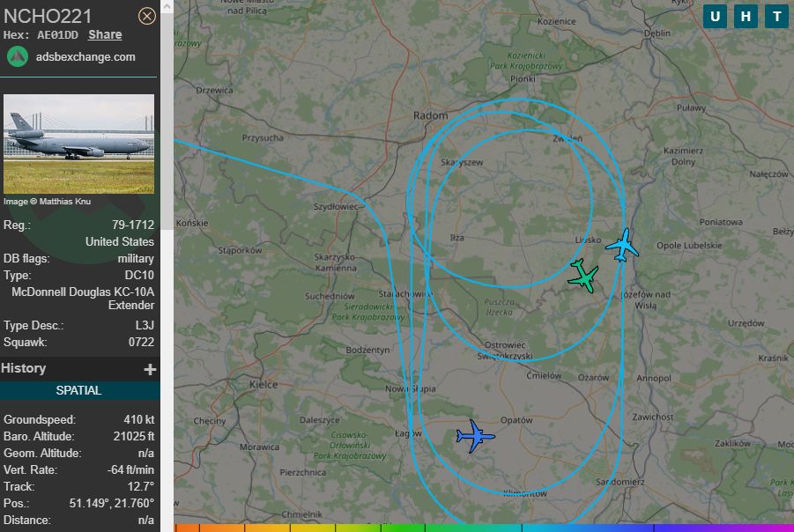Click the Hex AE01DD value
Screen dimensions: 794x532
point(58,35)
